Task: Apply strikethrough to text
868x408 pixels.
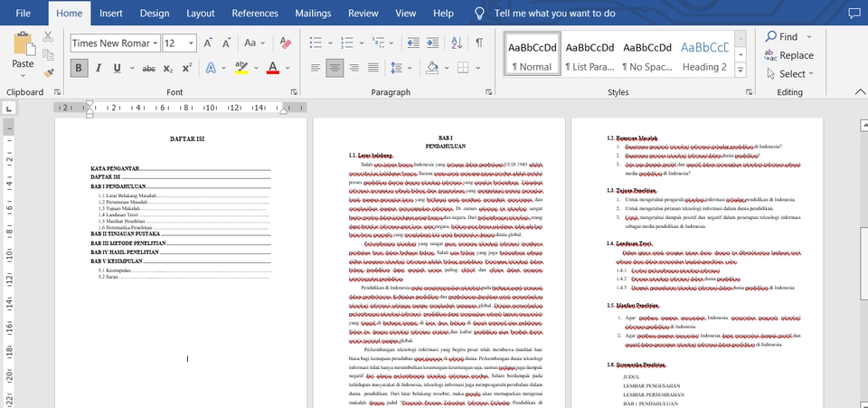Action: pyautogui.click(x=148, y=68)
